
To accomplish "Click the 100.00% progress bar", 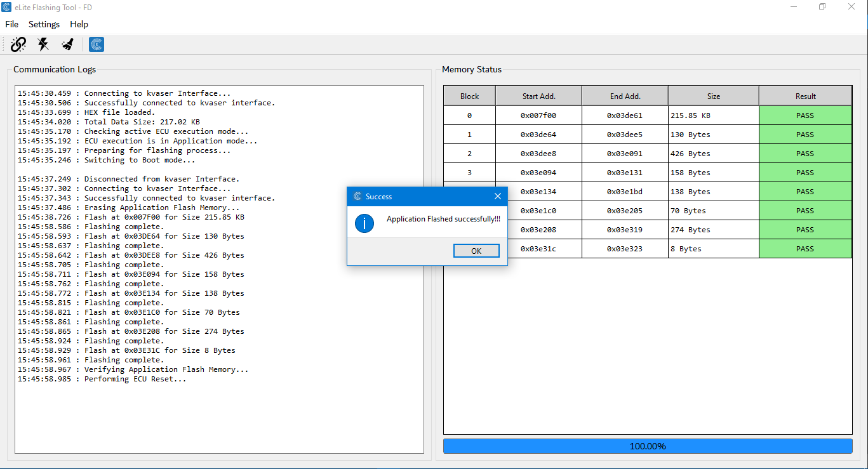I will click(x=647, y=446).
